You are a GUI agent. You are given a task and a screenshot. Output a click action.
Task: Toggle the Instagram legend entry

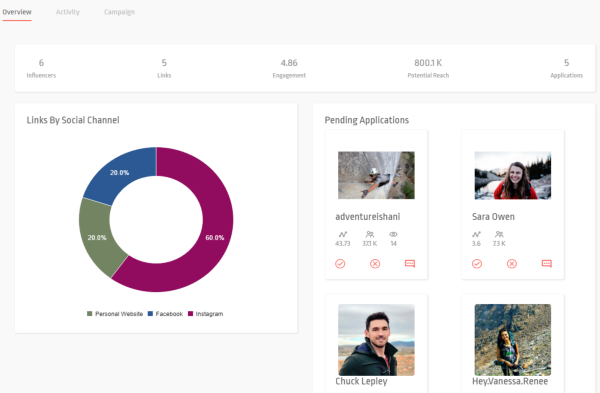[205, 314]
